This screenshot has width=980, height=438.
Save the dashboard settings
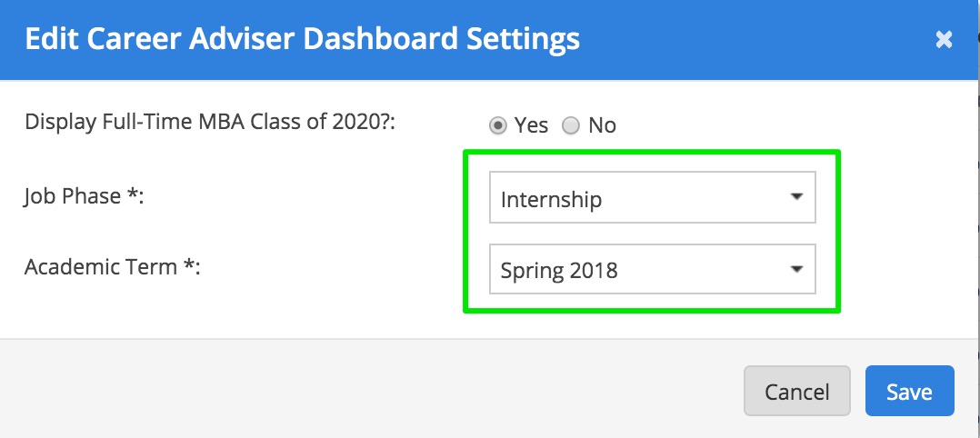pos(909,391)
